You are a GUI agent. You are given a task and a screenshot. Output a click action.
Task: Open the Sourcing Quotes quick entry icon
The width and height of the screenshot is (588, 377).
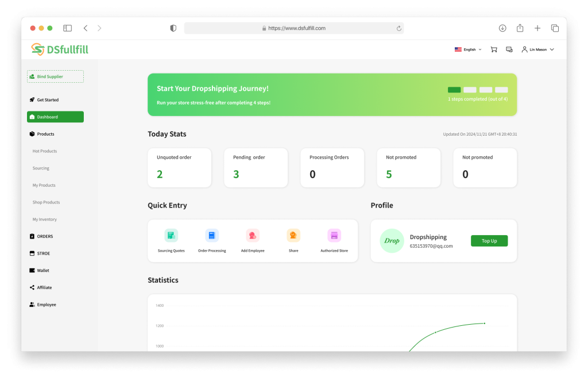pyautogui.click(x=171, y=236)
